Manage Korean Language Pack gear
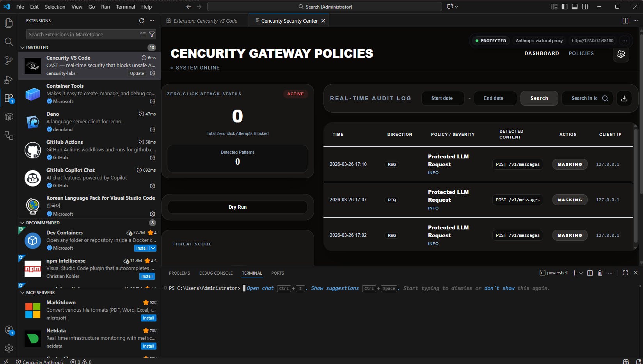The height and width of the screenshot is (364, 643). coord(153,214)
